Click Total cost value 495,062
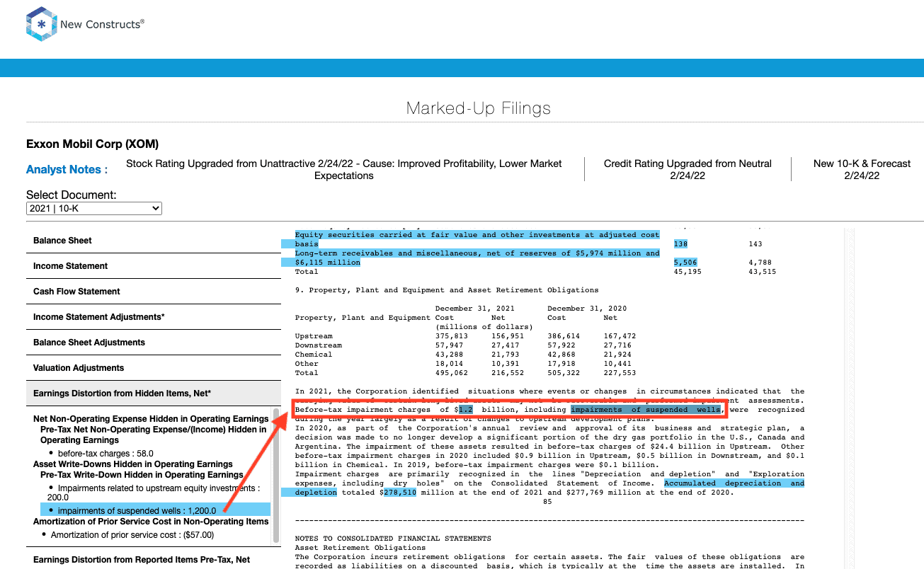Screen dimensions: 924x569 coord(452,373)
